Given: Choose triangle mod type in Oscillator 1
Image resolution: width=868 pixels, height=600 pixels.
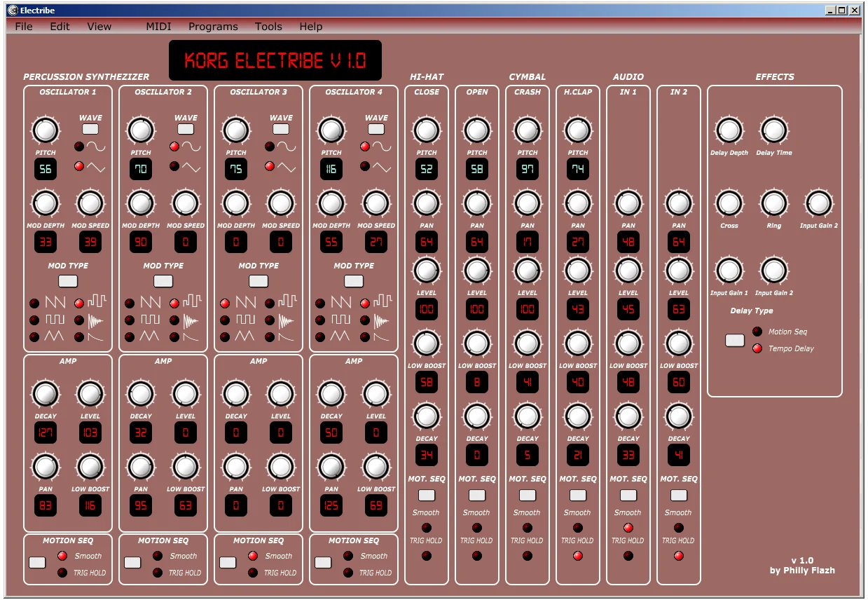Looking at the screenshot, I should click(55, 336).
